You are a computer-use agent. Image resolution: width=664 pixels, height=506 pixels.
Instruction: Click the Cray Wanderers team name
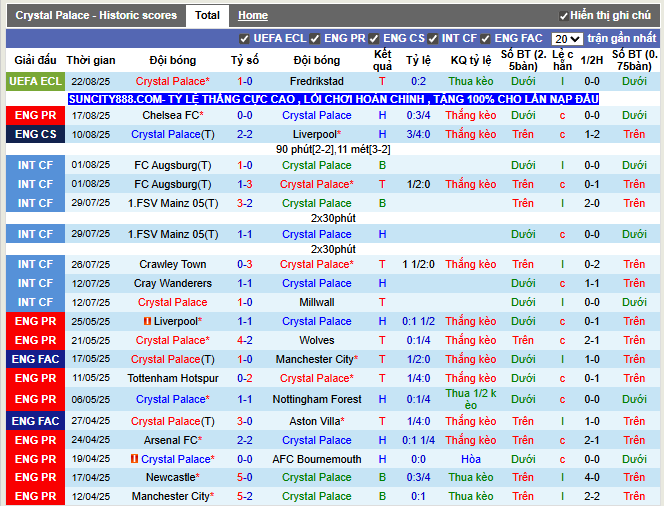tap(173, 283)
